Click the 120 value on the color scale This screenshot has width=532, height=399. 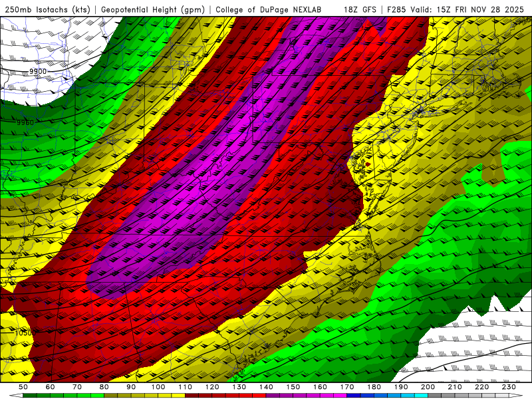tap(212, 387)
